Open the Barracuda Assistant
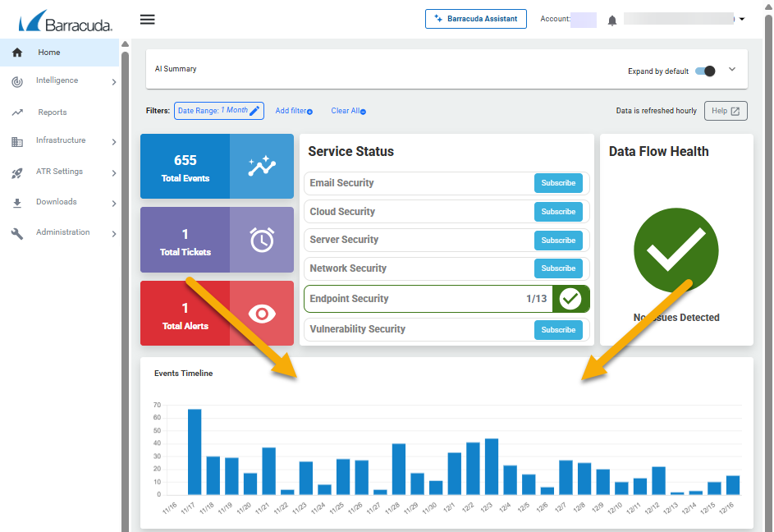This screenshot has height=532, width=774. 475,19
